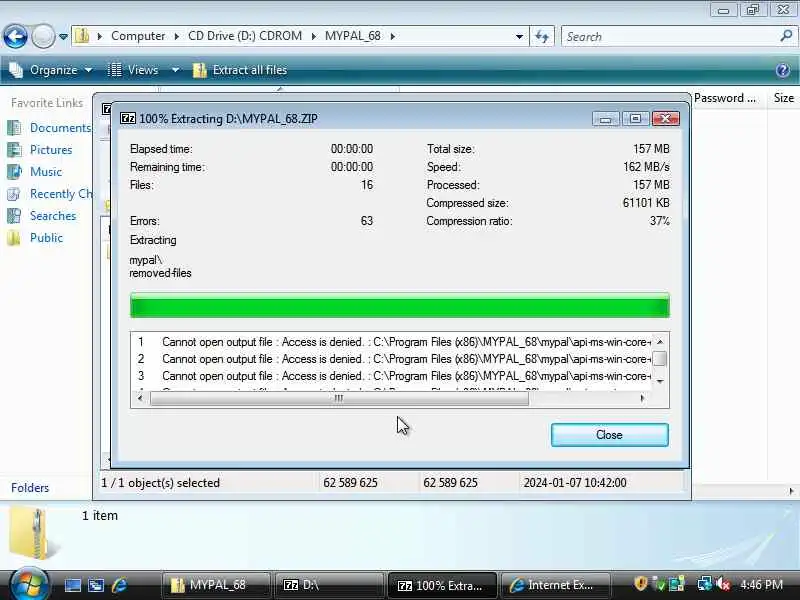Screen dimensions: 800x600
Task: Click the Documents folder icon
Action: tap(14, 128)
